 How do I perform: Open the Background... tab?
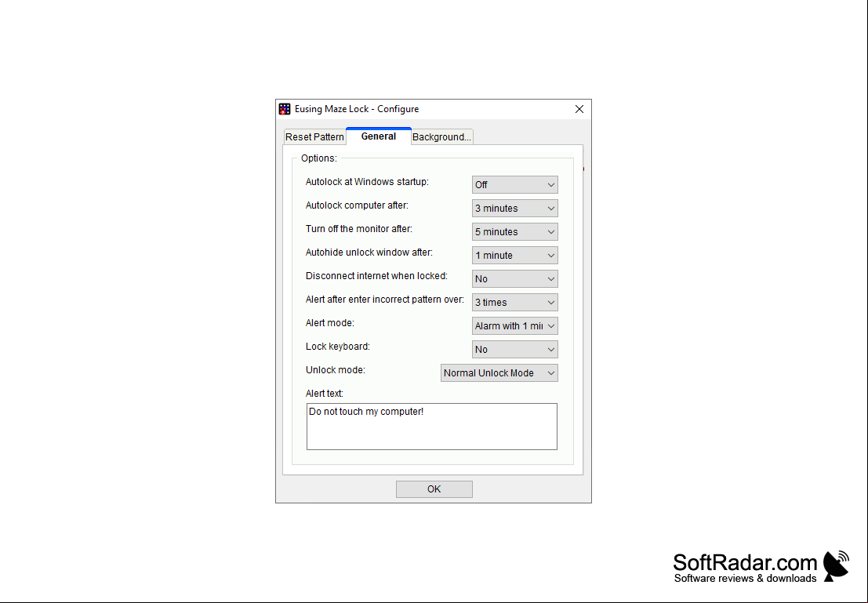click(x=441, y=136)
